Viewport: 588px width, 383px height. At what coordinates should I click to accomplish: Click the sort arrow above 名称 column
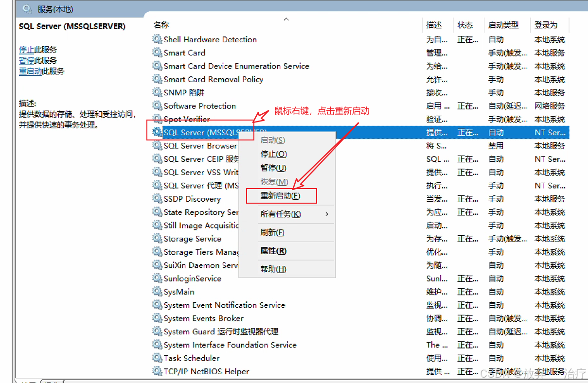tap(286, 18)
